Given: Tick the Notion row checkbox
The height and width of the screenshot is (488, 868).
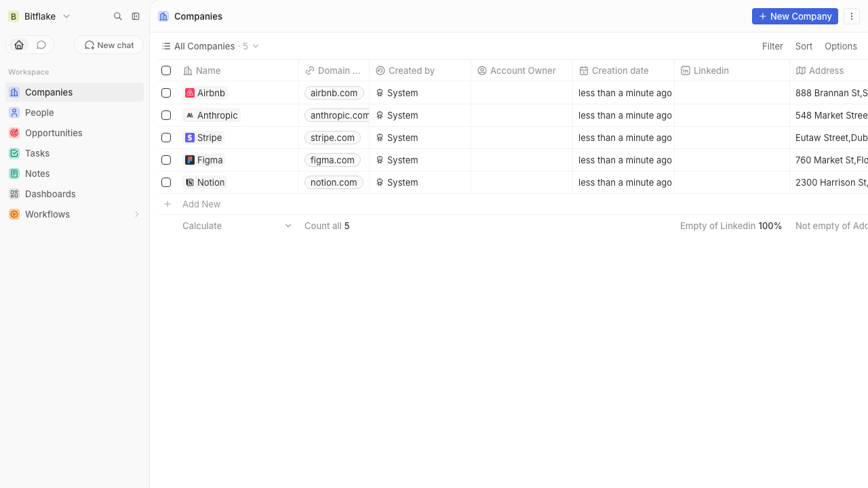Looking at the screenshot, I should (166, 182).
